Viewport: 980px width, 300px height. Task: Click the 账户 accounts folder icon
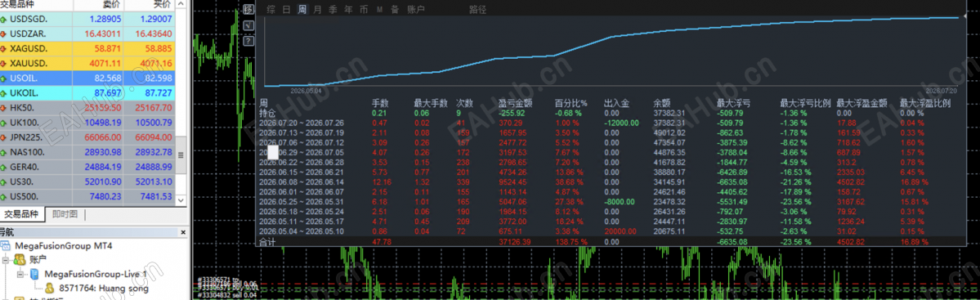(20, 259)
